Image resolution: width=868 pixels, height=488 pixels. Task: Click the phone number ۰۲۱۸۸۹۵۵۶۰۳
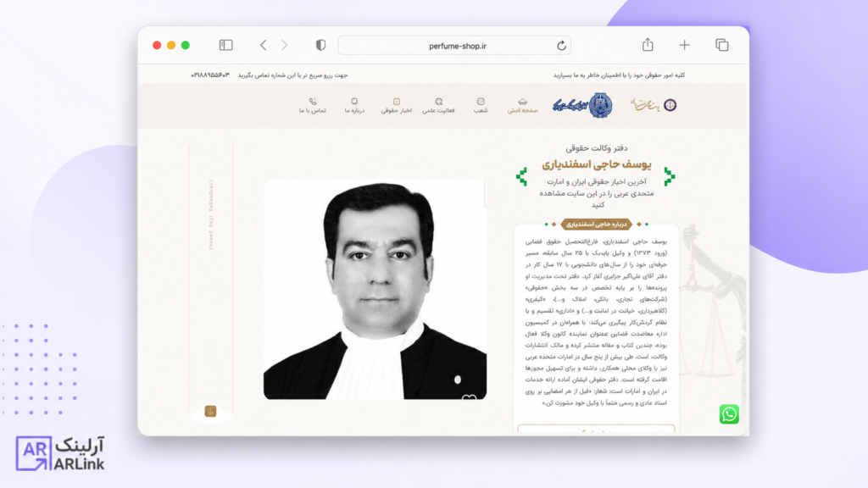pos(210,75)
